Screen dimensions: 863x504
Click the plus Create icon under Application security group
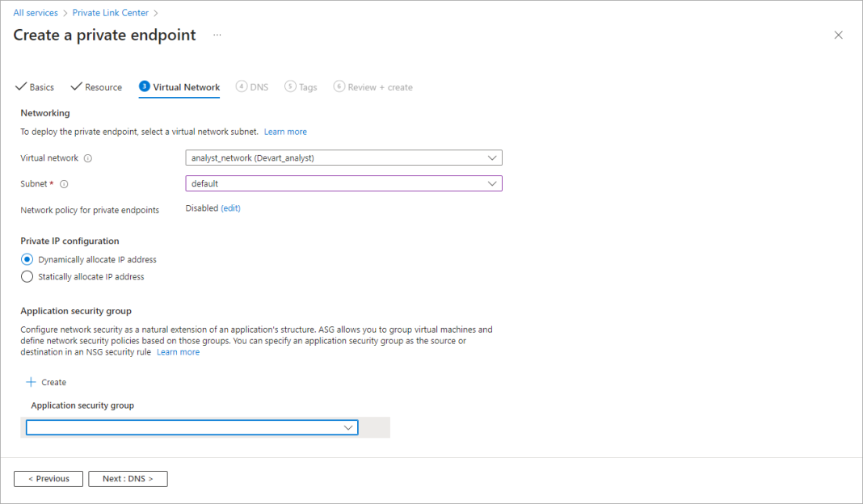[x=30, y=382]
